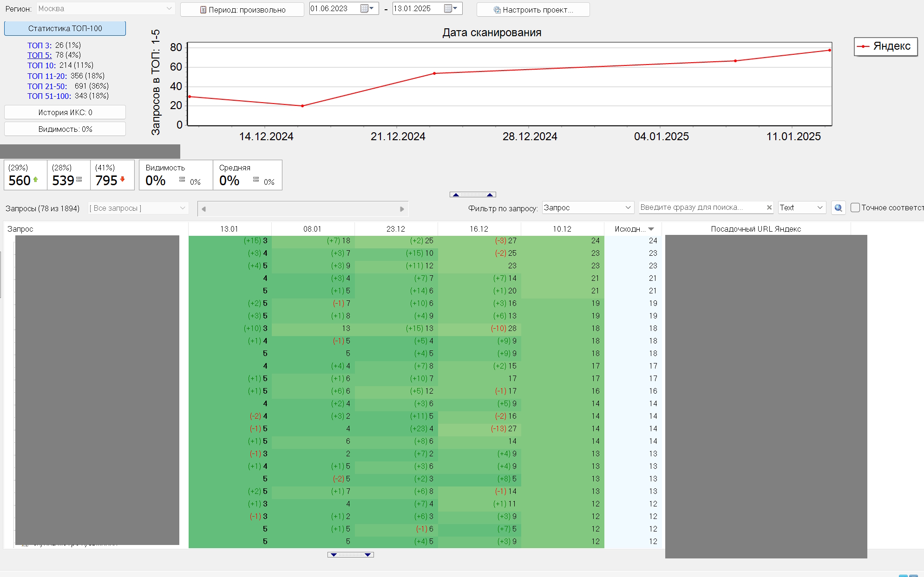The height and width of the screenshot is (577, 924).
Task: Click the ТОП 5 link
Action: click(x=39, y=55)
